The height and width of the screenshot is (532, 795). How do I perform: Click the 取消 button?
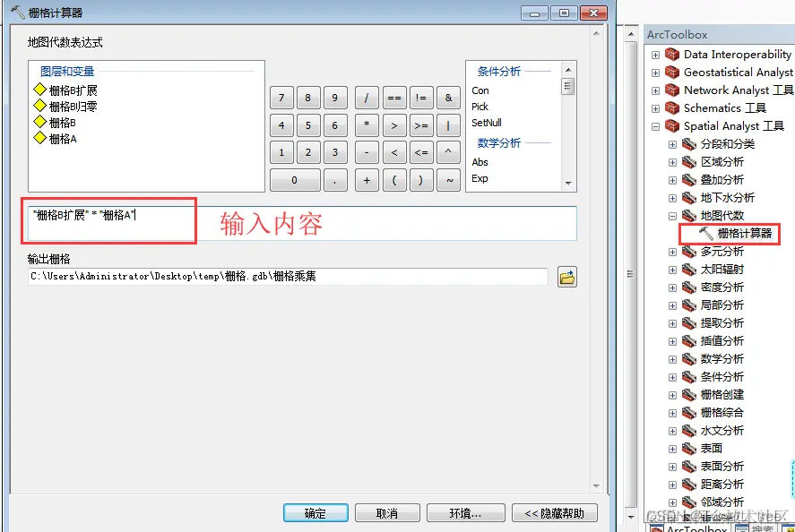387,513
